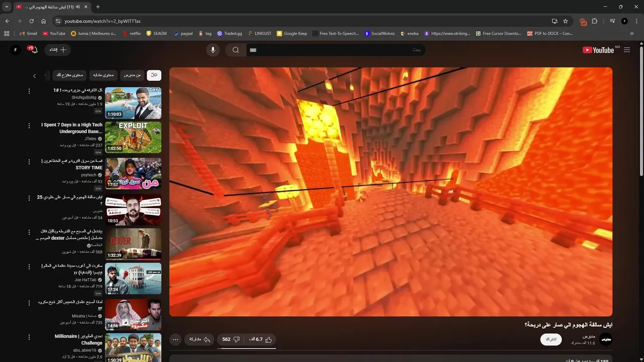Image resolution: width=644 pixels, height=362 pixels.
Task: Select the من مدبرس filter chip
Action: pyautogui.click(x=132, y=75)
